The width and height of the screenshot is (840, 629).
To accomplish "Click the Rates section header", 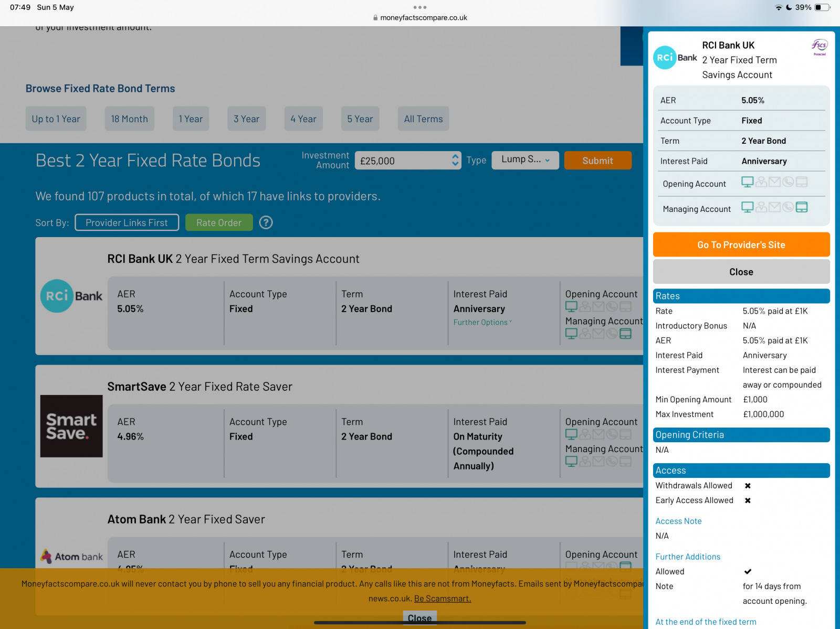I will [x=741, y=296].
